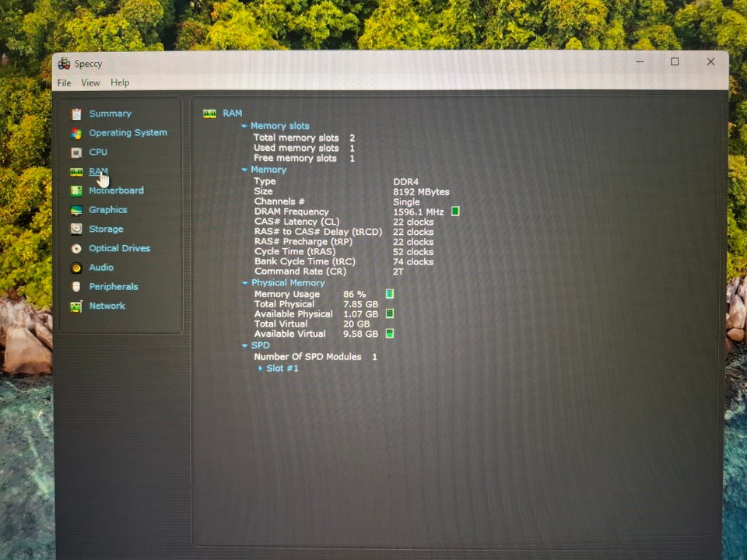Click the DRAM Frequency green indicator icon
Viewport: 747px width, 560px height.
(455, 211)
